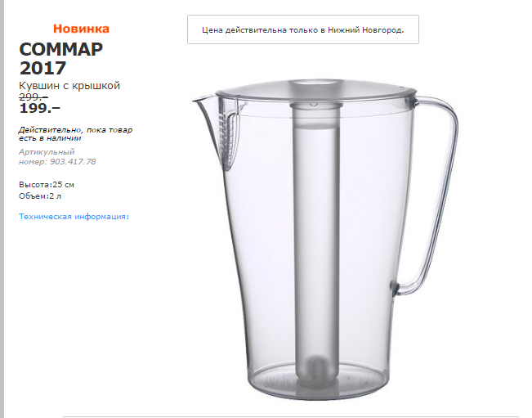
Task: Open the Техническая информация link
Action: click(x=74, y=217)
